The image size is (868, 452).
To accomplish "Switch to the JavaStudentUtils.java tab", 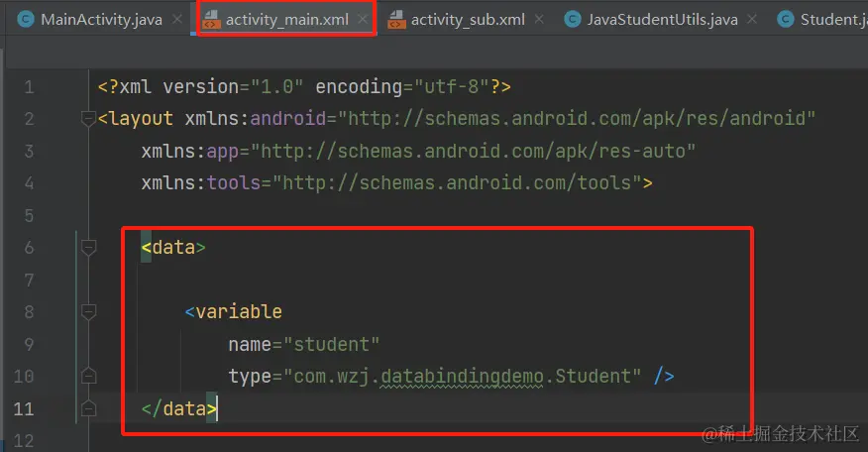I will tap(662, 20).
